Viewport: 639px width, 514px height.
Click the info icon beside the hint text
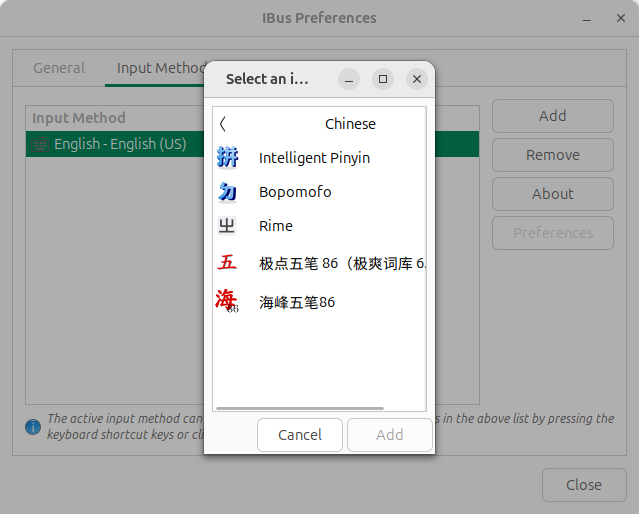pyautogui.click(x=33, y=427)
